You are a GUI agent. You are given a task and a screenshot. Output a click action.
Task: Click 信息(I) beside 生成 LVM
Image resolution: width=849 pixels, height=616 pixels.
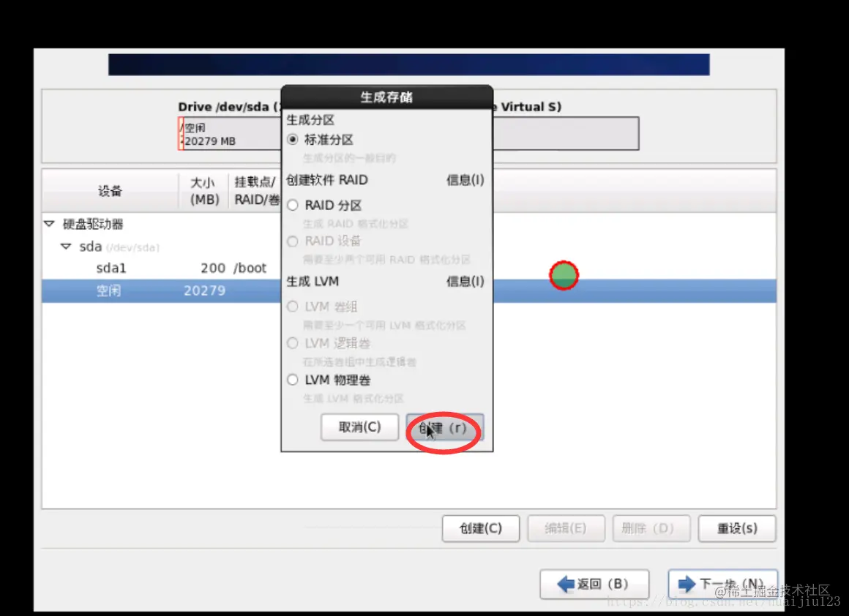[465, 282]
